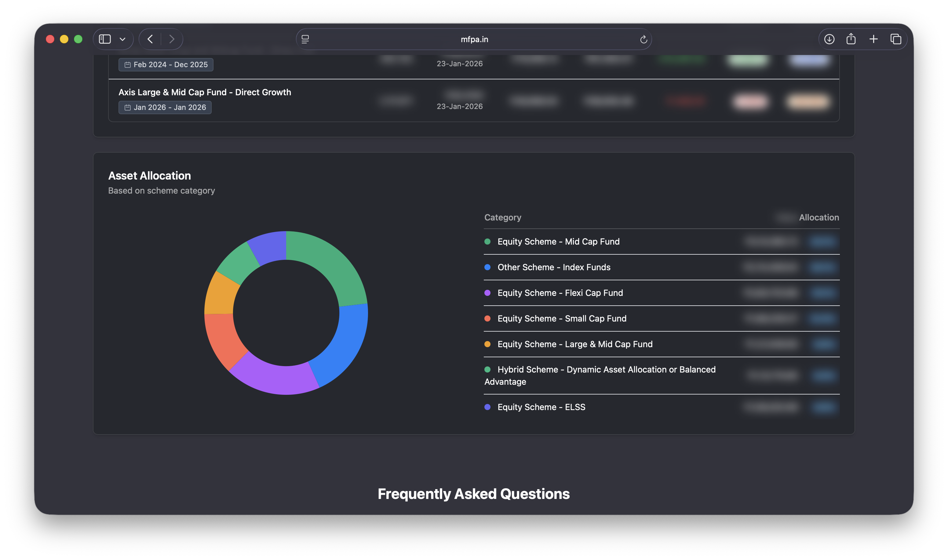Share the current page

(851, 39)
